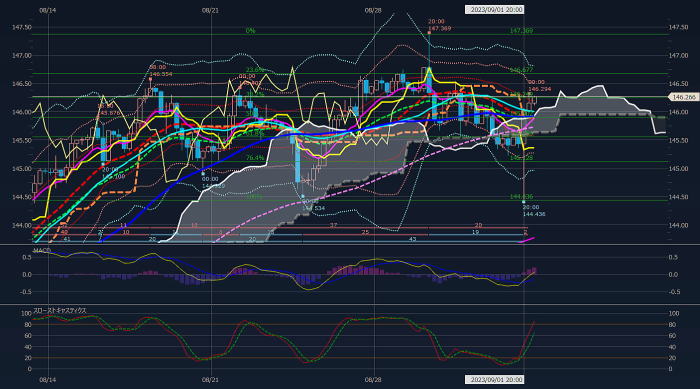Click the current price tag 146.266
Image resolution: width=700 pixels, height=389 pixels.
(683, 97)
